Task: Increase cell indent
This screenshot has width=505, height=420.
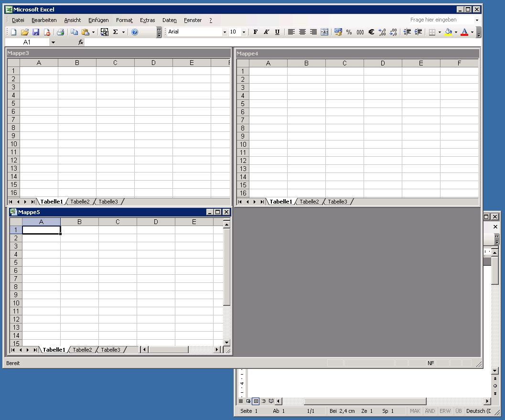Action: tap(418, 32)
